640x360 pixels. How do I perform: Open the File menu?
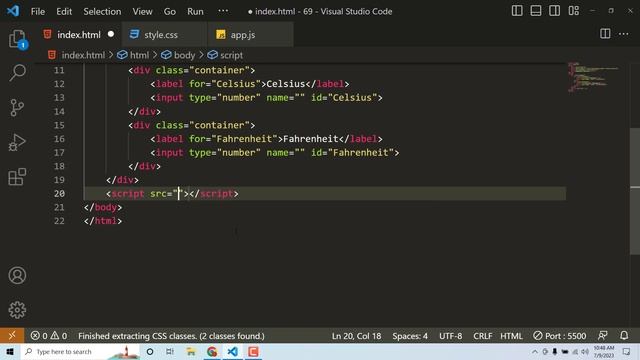click(x=38, y=11)
